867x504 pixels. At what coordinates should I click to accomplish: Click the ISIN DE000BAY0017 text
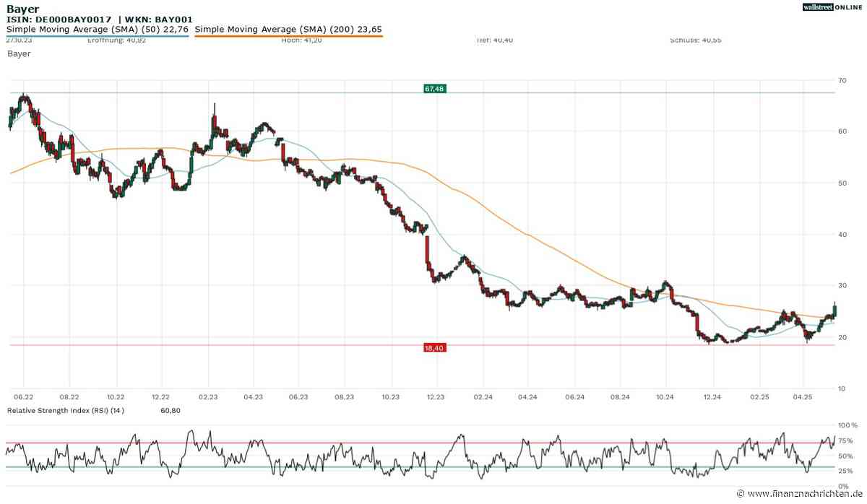coord(59,19)
